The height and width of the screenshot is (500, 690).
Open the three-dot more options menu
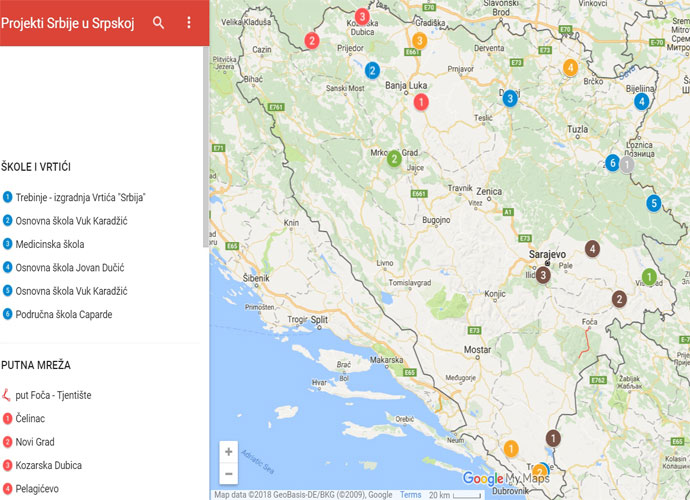pyautogui.click(x=189, y=22)
